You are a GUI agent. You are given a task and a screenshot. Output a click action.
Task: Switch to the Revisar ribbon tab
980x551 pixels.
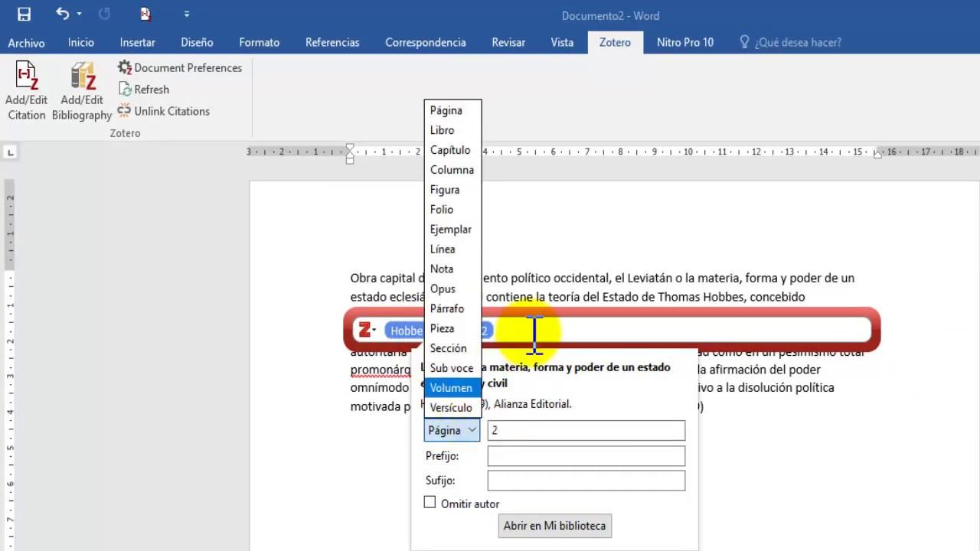pyautogui.click(x=508, y=42)
